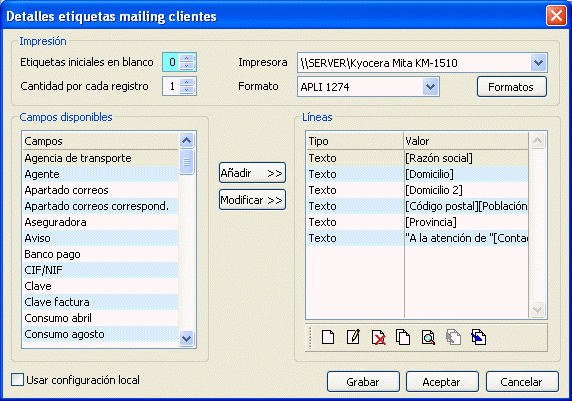The width and height of the screenshot is (572, 401).
Task: Click the Aceptar button
Action: coord(442,382)
